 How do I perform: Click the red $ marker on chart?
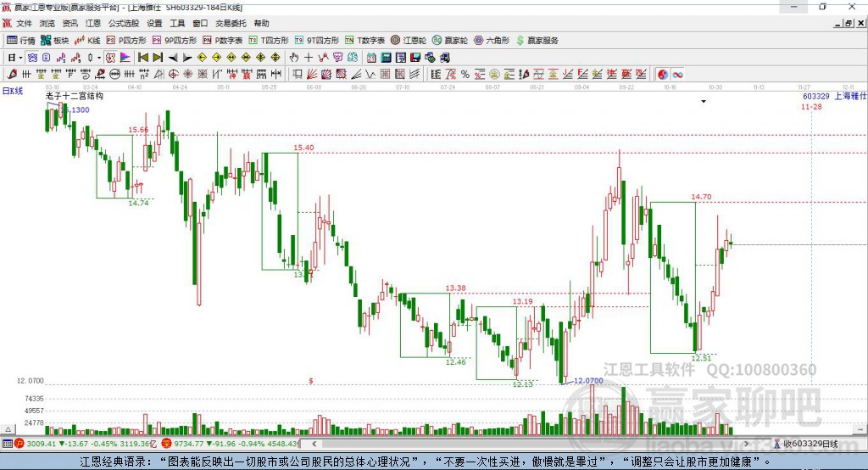pos(311,381)
